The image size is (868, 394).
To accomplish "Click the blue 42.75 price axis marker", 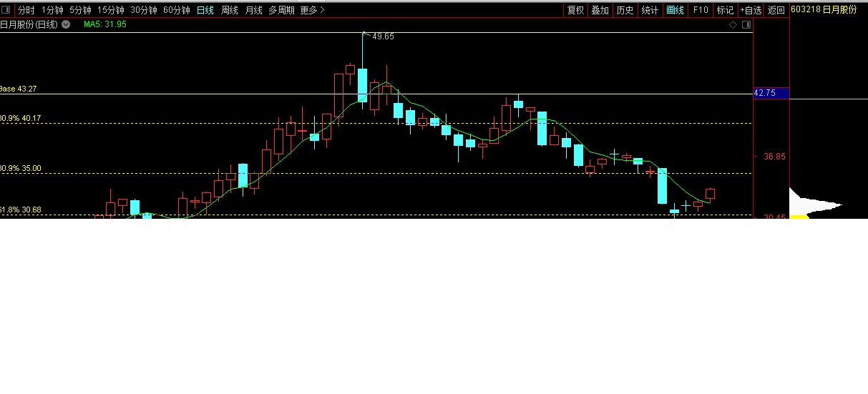I will click(771, 93).
